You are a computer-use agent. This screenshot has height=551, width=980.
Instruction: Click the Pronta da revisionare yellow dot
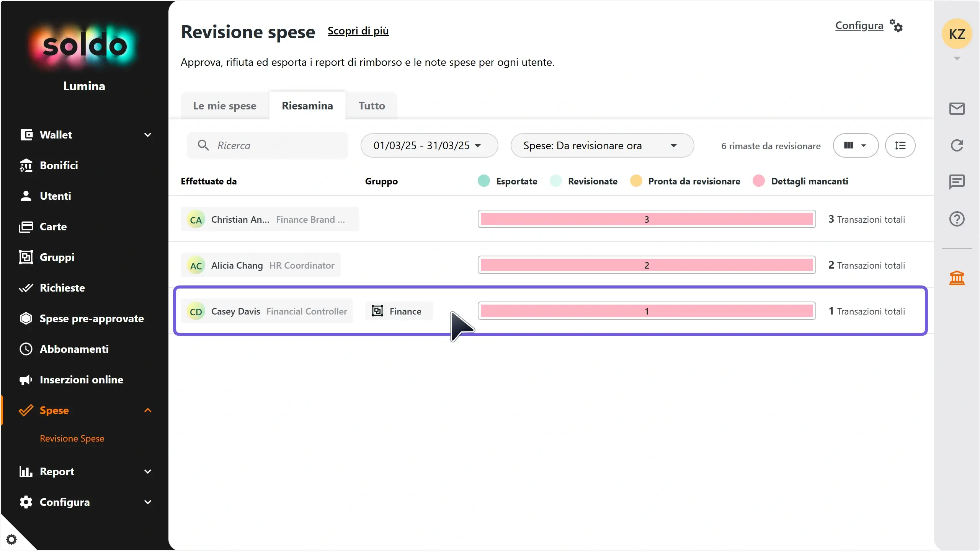click(636, 181)
